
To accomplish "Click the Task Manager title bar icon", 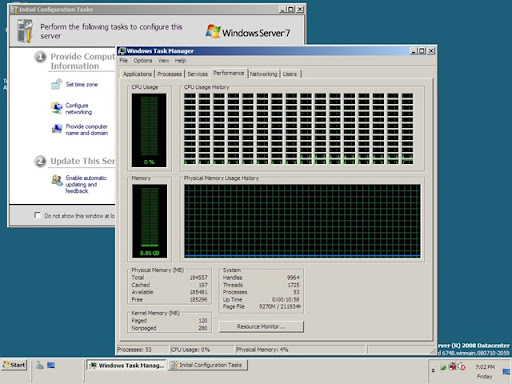I will [x=122, y=51].
